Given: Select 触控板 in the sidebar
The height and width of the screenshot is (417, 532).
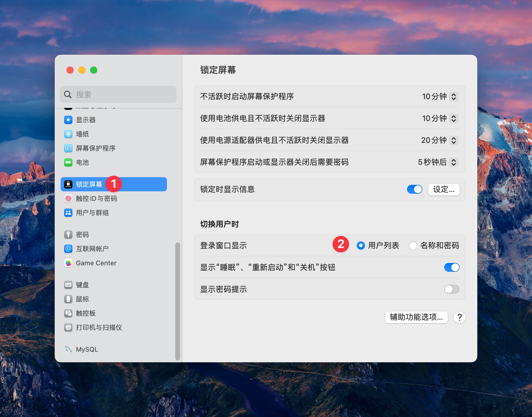Looking at the screenshot, I should click(x=114, y=313).
